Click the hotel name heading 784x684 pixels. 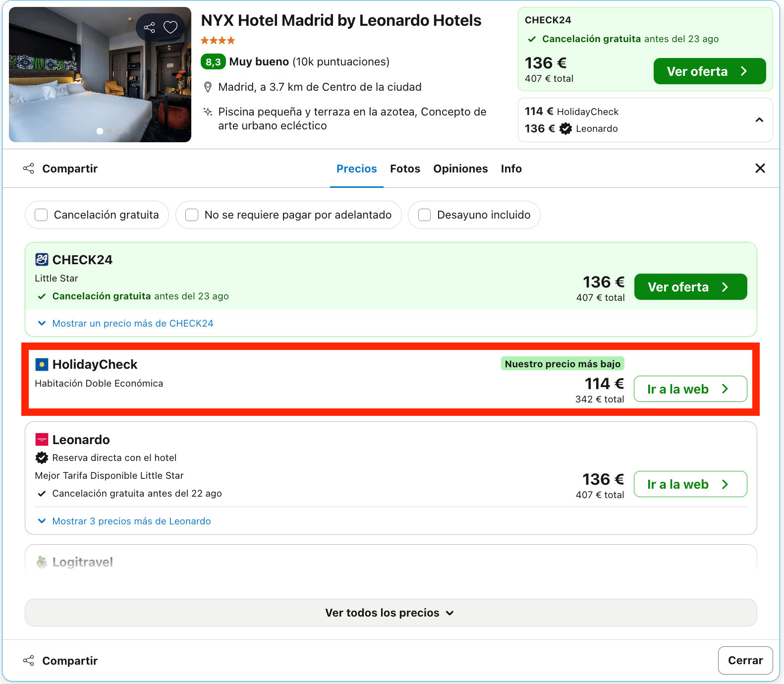(341, 21)
